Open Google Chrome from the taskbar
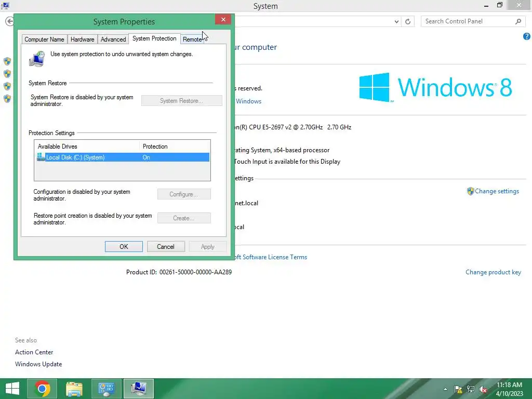This screenshot has height=399, width=532. click(x=43, y=389)
